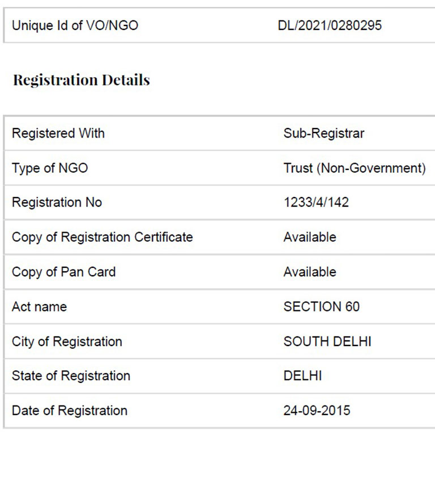Click the unique ID value DL/2021/0280295
The width and height of the screenshot is (435, 504).
[x=330, y=25]
